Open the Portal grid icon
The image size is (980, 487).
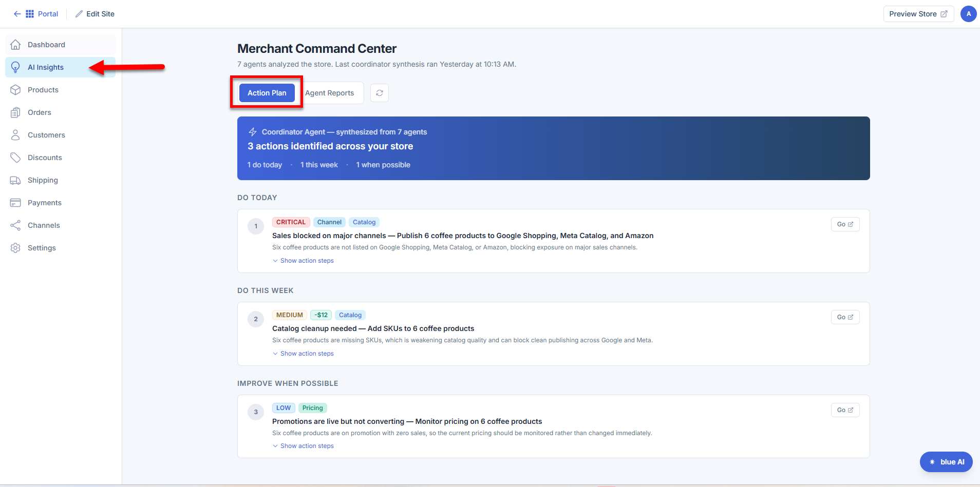point(30,14)
